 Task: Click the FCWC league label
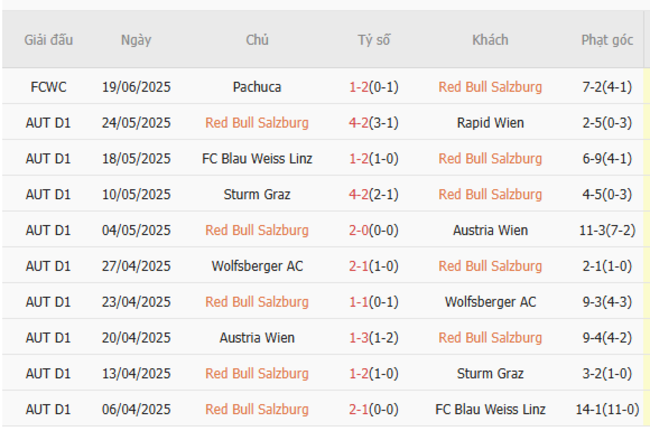[48, 87]
